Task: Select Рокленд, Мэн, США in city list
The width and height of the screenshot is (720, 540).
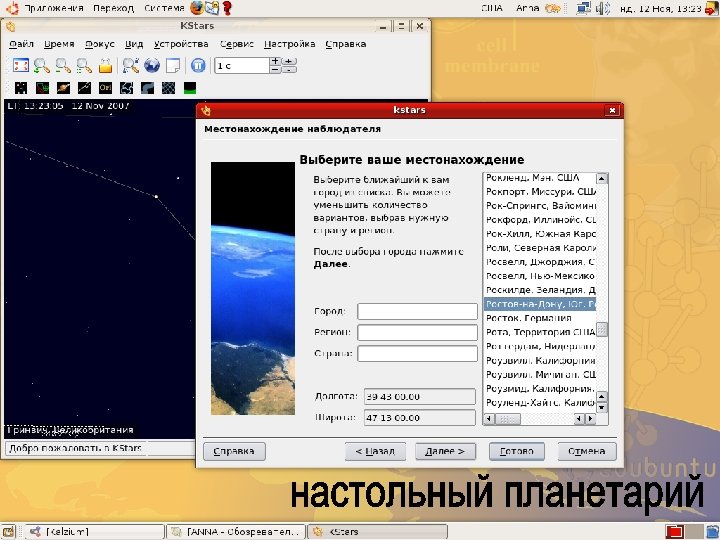Action: [540, 178]
